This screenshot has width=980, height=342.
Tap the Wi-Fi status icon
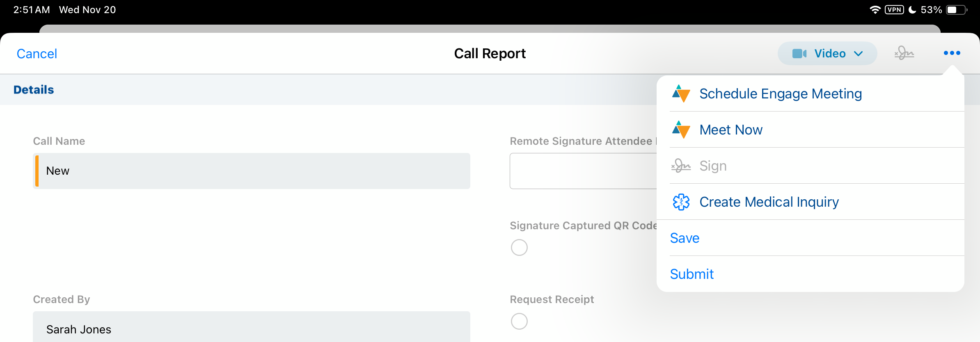(875, 10)
